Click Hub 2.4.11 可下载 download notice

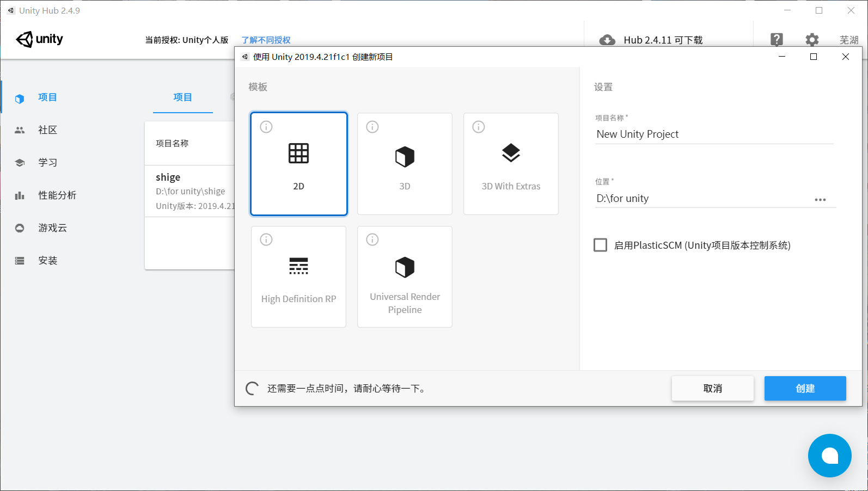pos(663,40)
